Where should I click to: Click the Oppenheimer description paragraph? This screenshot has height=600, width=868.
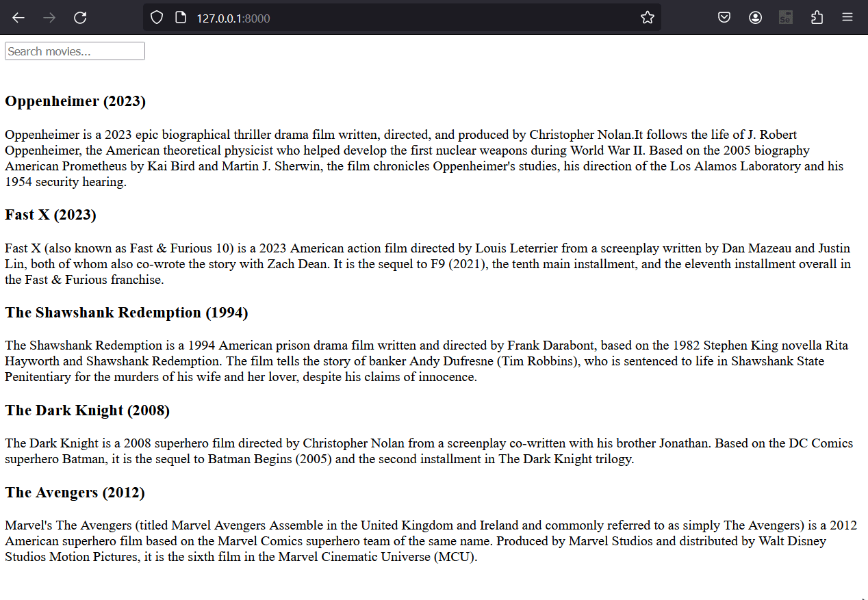click(424, 158)
